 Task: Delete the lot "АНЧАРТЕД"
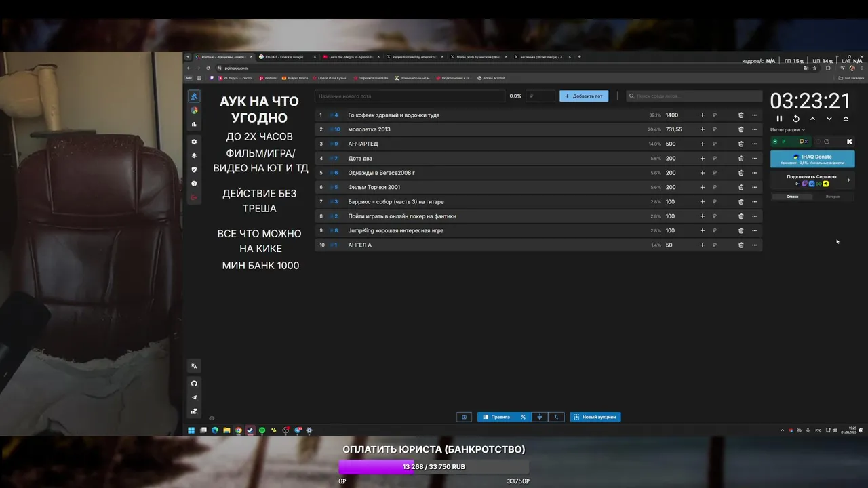(x=741, y=144)
